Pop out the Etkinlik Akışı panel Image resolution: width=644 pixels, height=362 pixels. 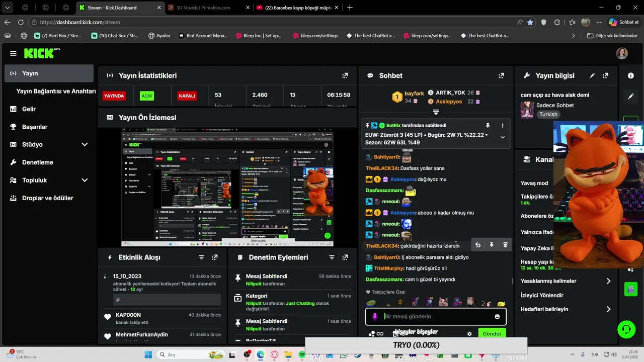tap(215, 257)
